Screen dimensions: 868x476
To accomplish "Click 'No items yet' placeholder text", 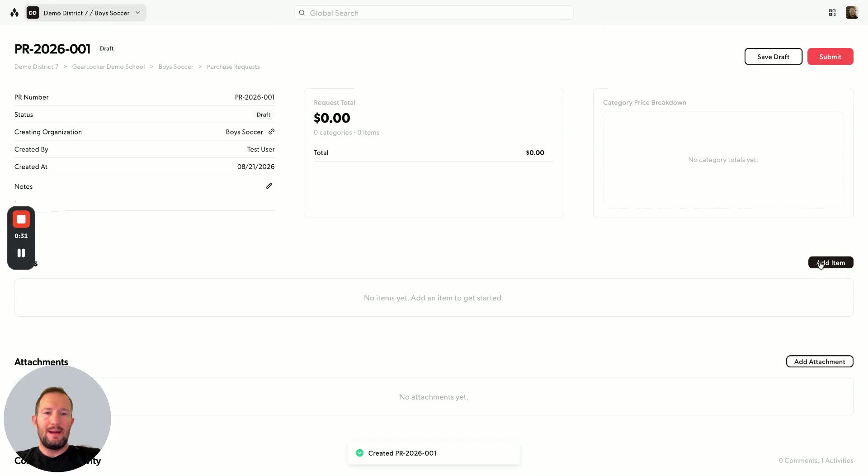I will click(434, 298).
